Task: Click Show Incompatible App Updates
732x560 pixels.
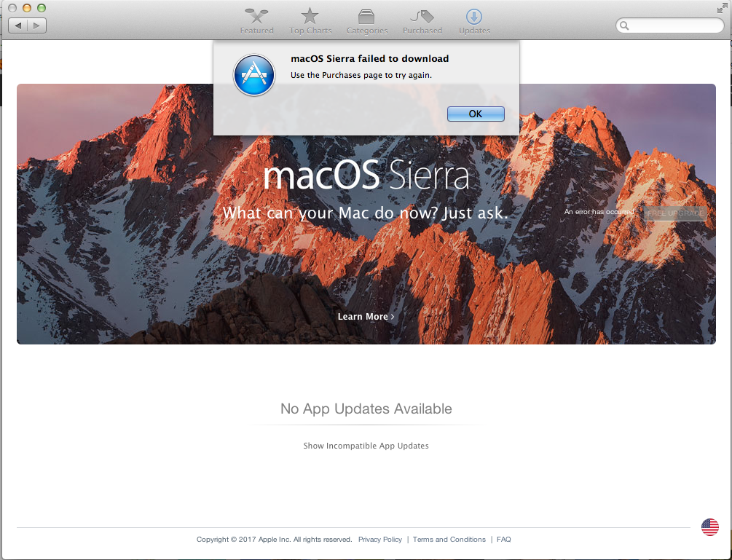Action: (366, 446)
